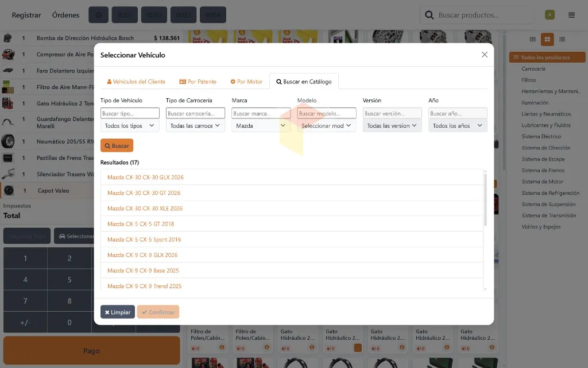Open the Registrar menu item

click(26, 15)
